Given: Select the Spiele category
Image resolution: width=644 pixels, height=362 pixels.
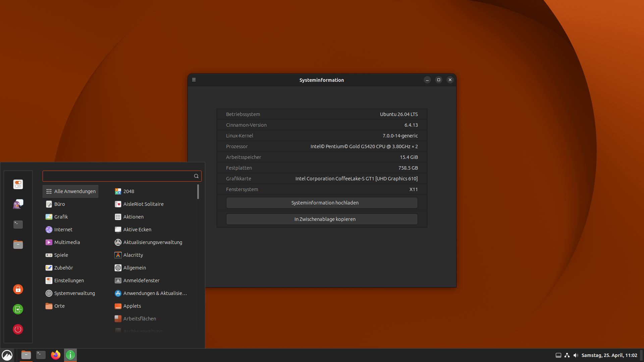Looking at the screenshot, I should pyautogui.click(x=70, y=255).
